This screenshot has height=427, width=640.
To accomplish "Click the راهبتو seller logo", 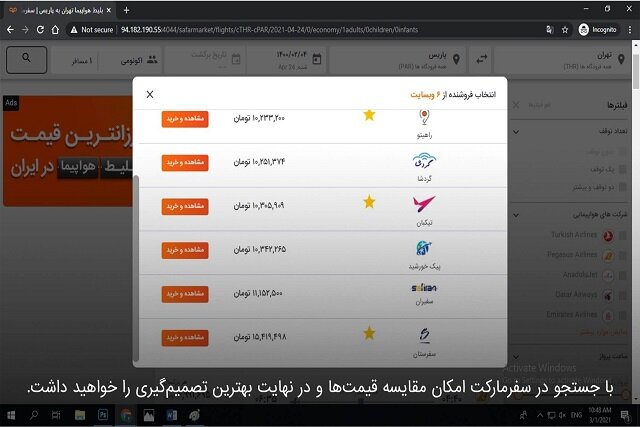I will coord(424,118).
